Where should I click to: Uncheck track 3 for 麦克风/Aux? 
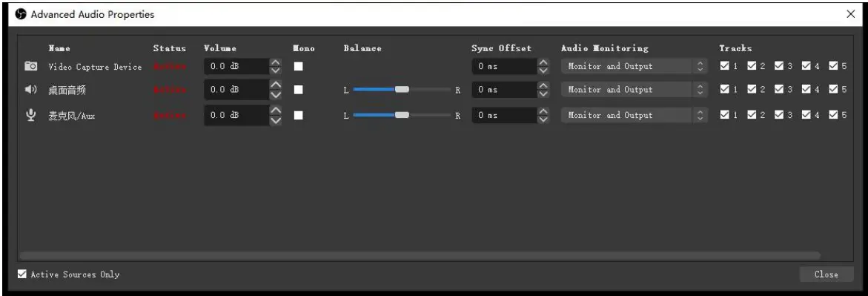(779, 115)
